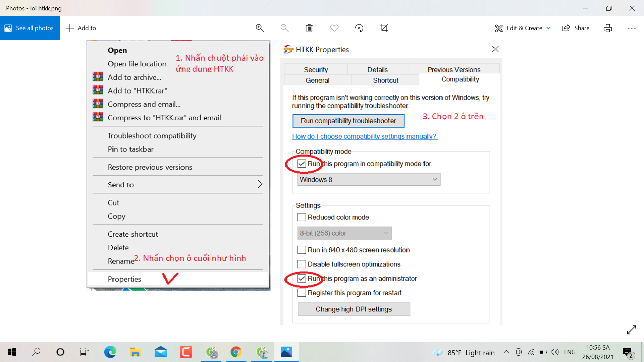Click the Wi-Fi network tray icon
644x362 pixels.
(531, 352)
